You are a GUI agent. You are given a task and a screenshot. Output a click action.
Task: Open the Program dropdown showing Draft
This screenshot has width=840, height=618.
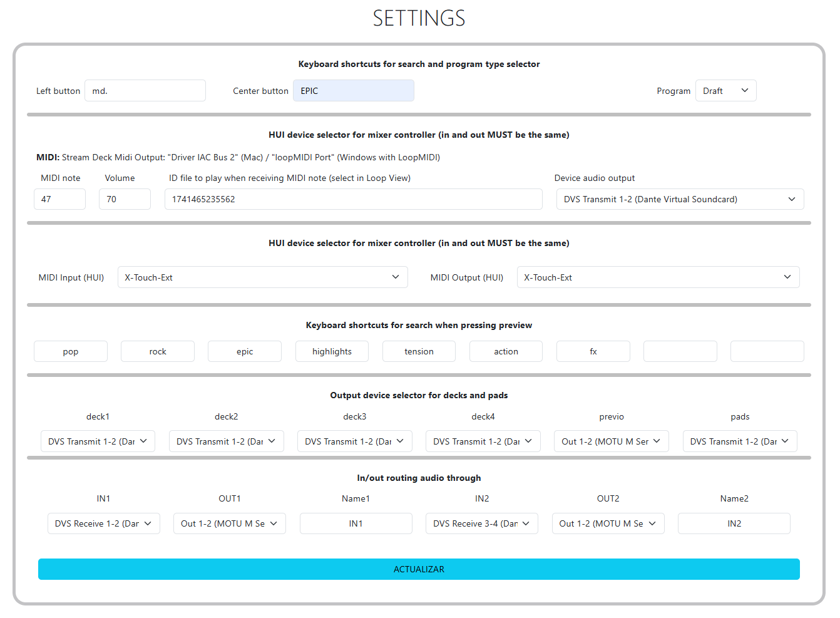(x=726, y=91)
